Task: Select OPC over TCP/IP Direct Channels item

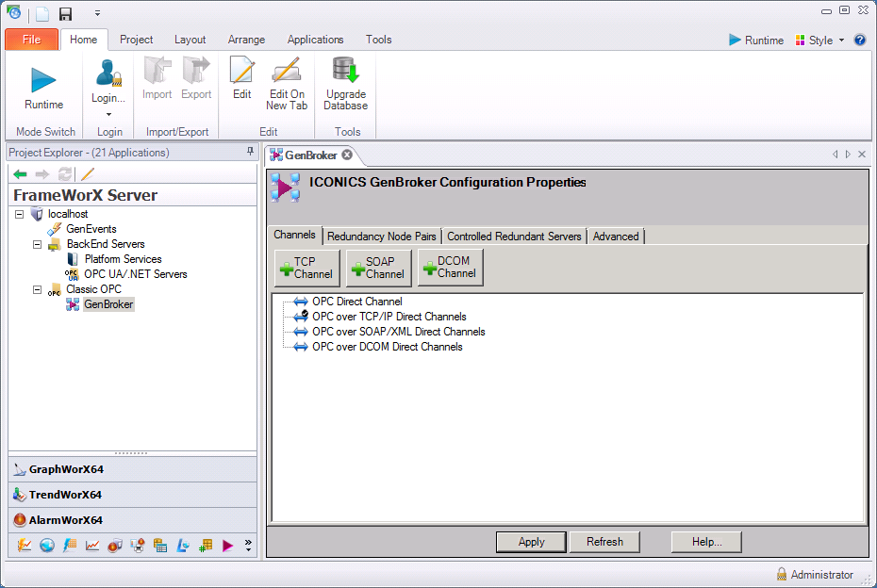Action: click(389, 317)
